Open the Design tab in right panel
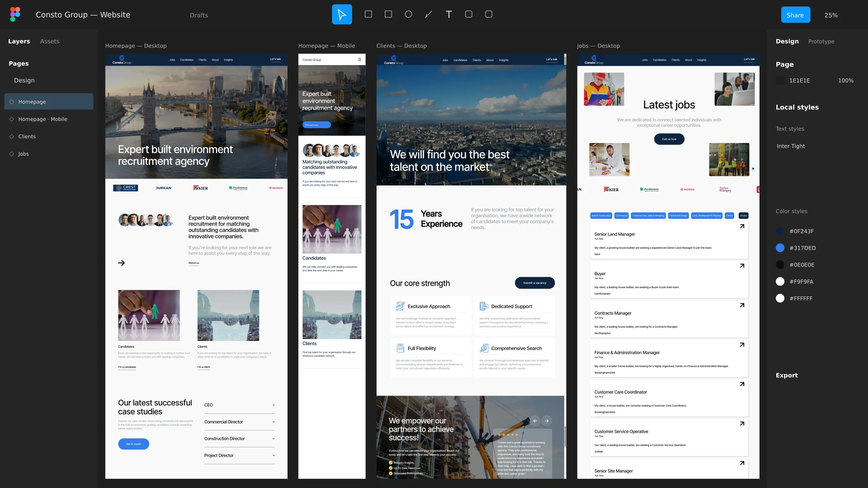The width and height of the screenshot is (868, 488). 787,41
